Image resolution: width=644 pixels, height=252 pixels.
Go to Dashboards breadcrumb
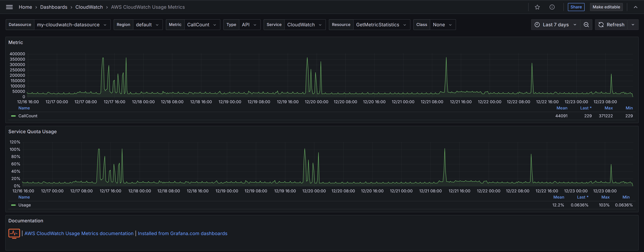(x=54, y=7)
